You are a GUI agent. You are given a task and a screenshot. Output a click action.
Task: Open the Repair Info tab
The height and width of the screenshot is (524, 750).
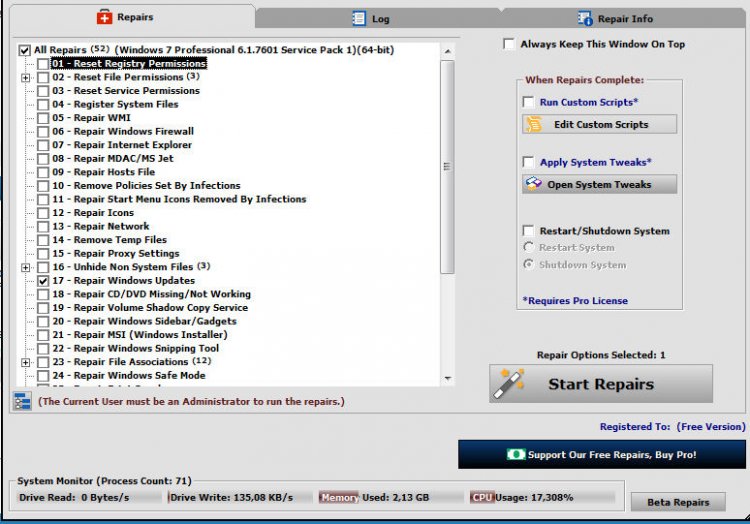[623, 19]
